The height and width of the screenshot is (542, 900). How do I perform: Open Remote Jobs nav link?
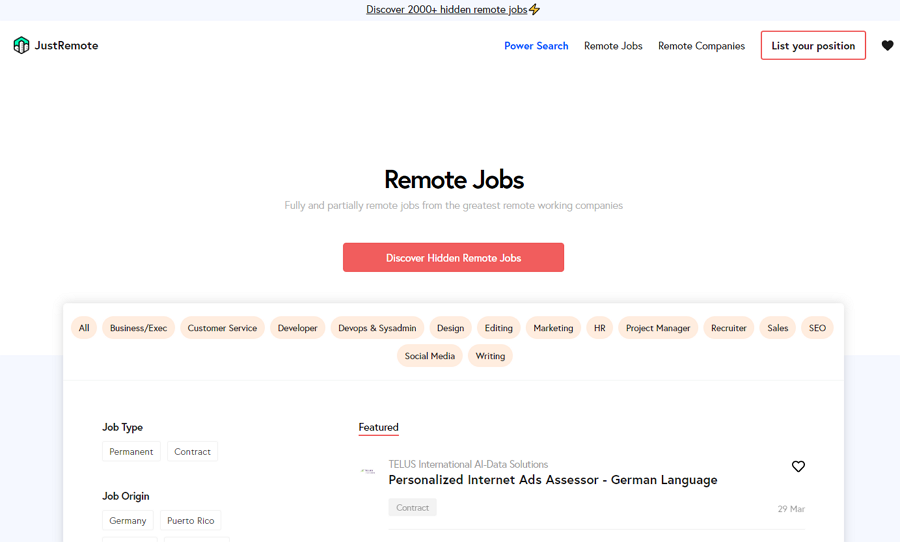pyautogui.click(x=613, y=45)
